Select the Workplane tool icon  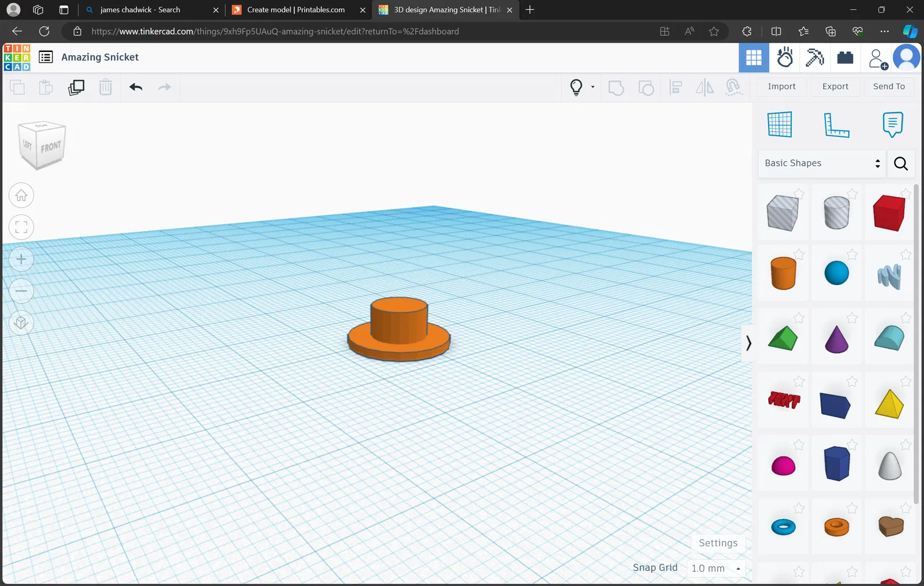click(x=780, y=125)
